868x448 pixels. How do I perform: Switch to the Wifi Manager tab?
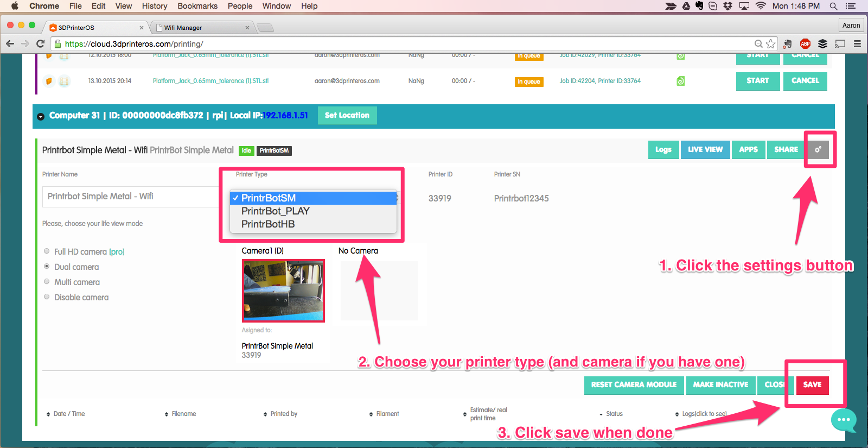tap(201, 28)
